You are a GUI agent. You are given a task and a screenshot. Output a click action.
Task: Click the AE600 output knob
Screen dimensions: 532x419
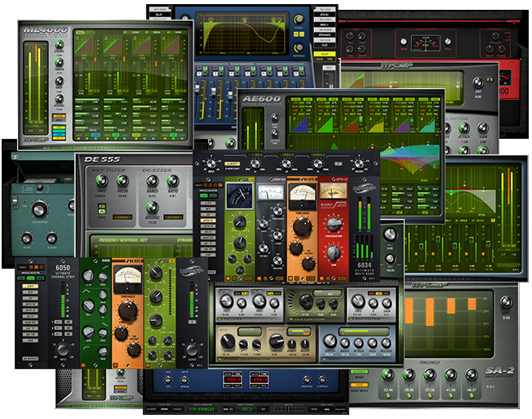275,134
